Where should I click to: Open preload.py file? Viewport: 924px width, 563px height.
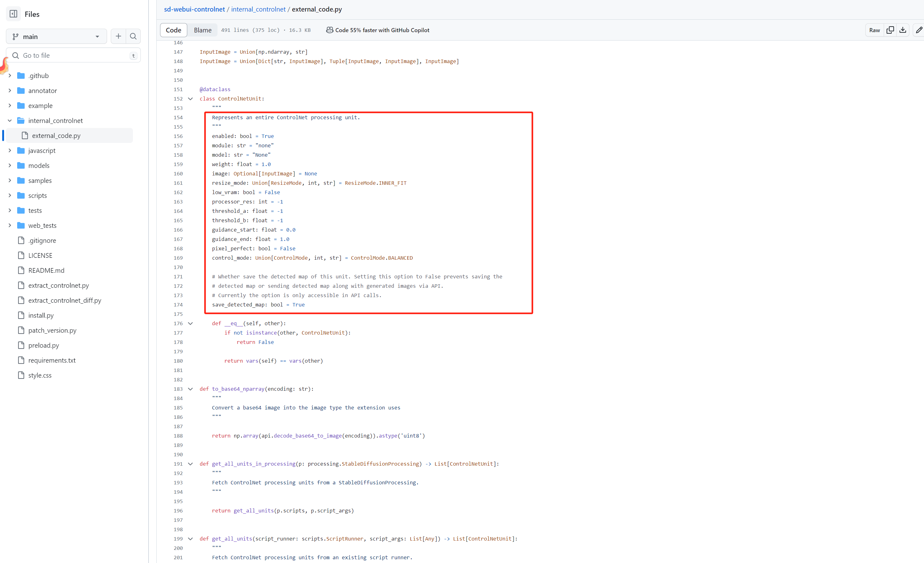pyautogui.click(x=43, y=345)
